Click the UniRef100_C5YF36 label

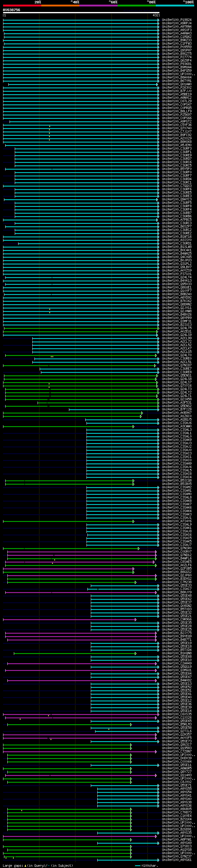[x=177, y=125]
